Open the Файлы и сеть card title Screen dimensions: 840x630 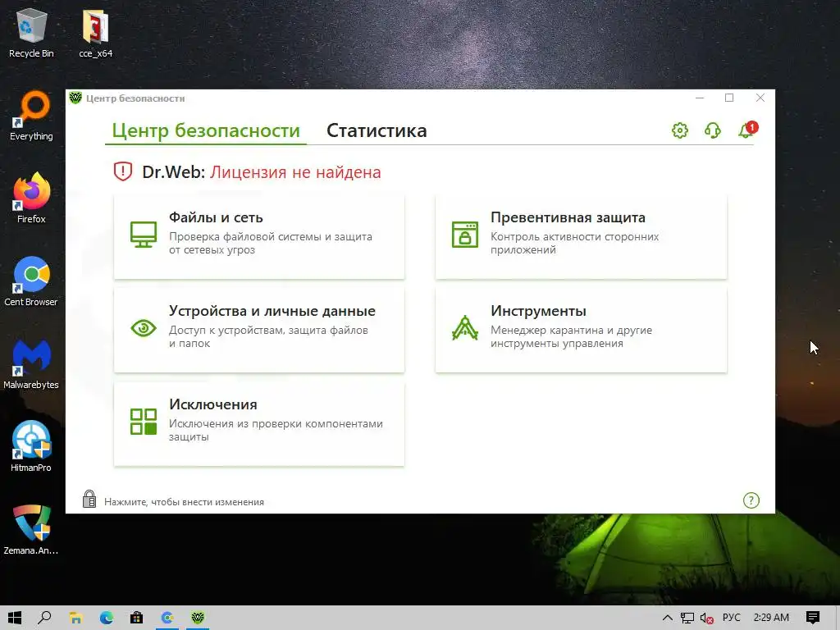point(216,217)
